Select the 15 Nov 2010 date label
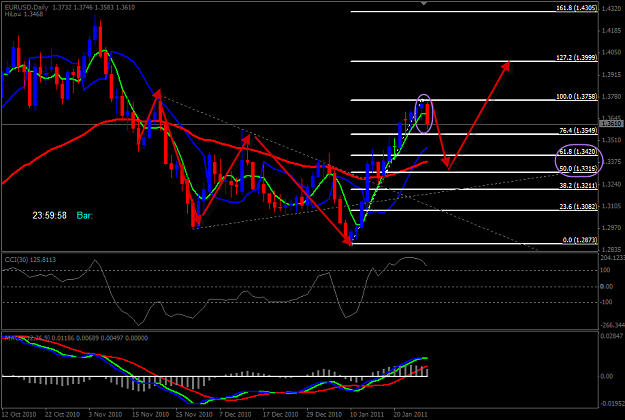 (149, 414)
